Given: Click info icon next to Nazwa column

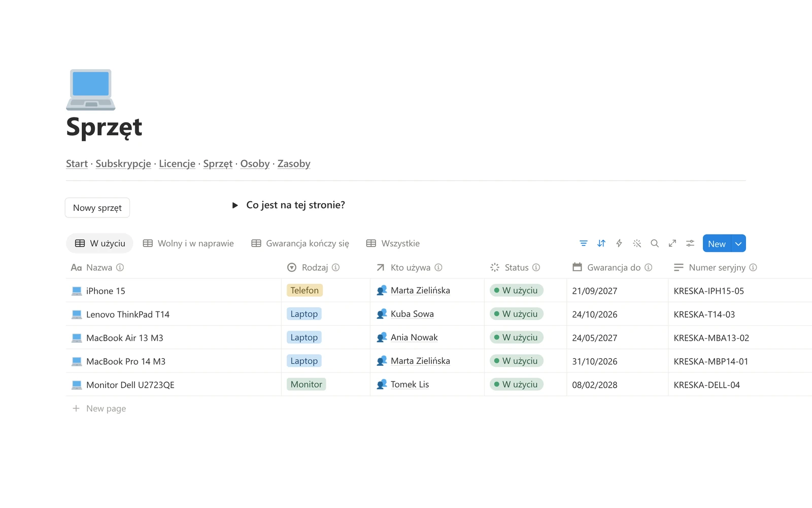Looking at the screenshot, I should (x=120, y=267).
